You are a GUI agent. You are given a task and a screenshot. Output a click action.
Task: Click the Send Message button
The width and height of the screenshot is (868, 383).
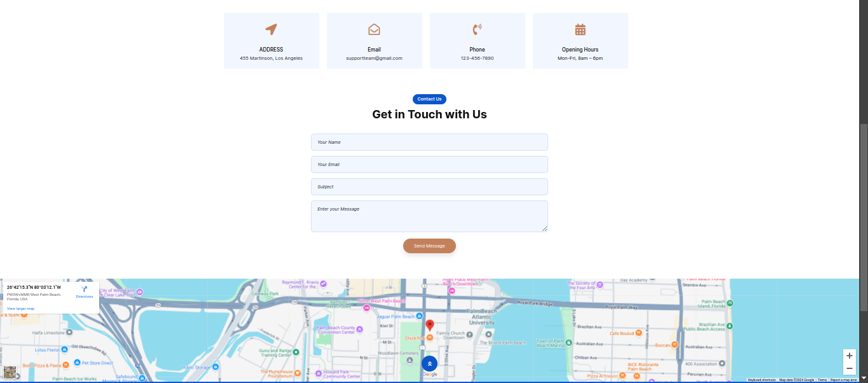[429, 246]
